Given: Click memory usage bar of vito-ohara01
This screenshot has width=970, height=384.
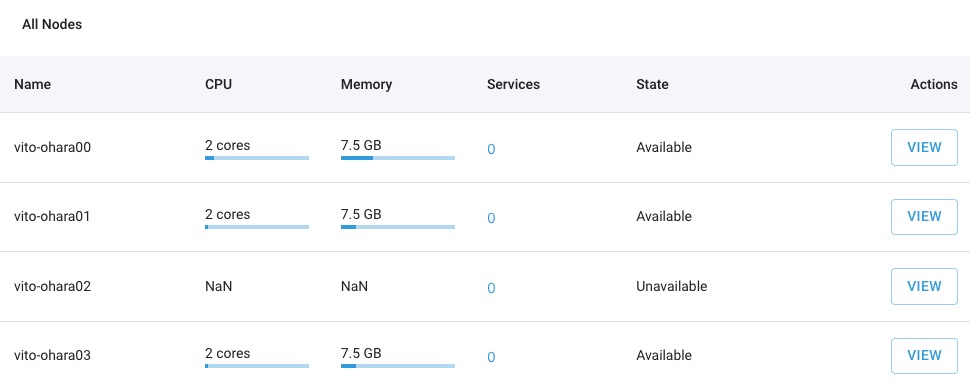Looking at the screenshot, I should [x=398, y=227].
